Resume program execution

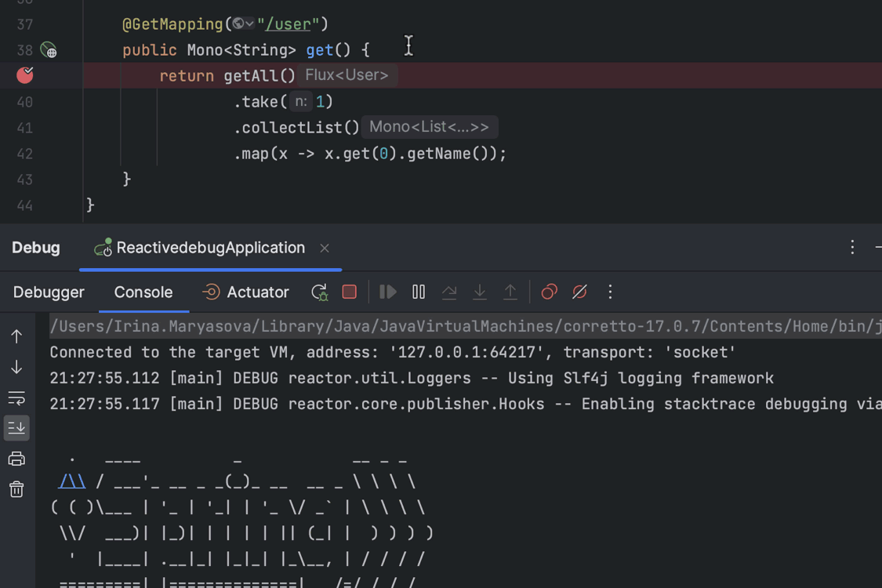coord(387,292)
